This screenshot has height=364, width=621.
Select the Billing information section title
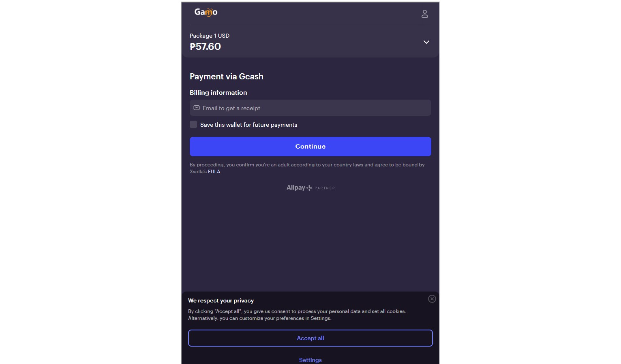click(x=218, y=92)
